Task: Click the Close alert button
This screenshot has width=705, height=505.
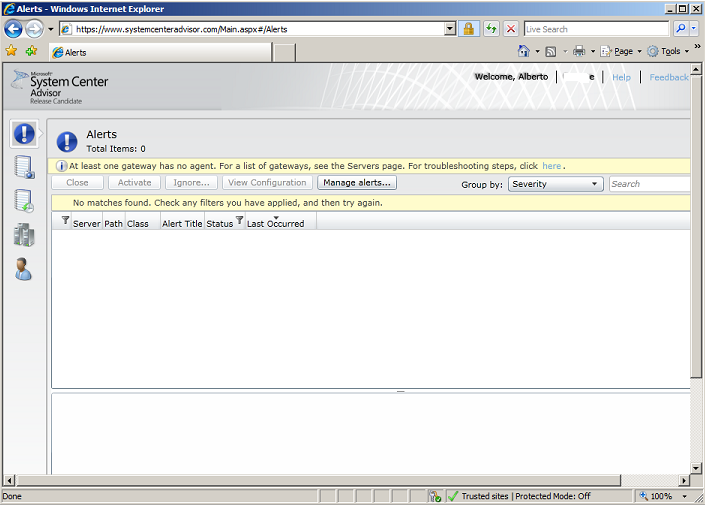Action: [77, 183]
